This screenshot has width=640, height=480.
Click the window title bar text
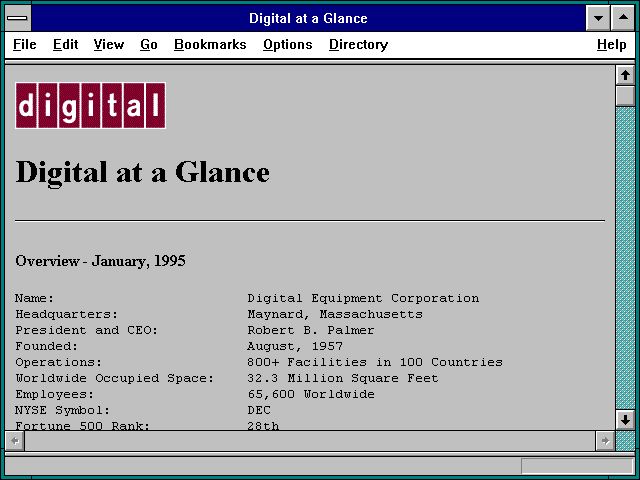tap(308, 18)
